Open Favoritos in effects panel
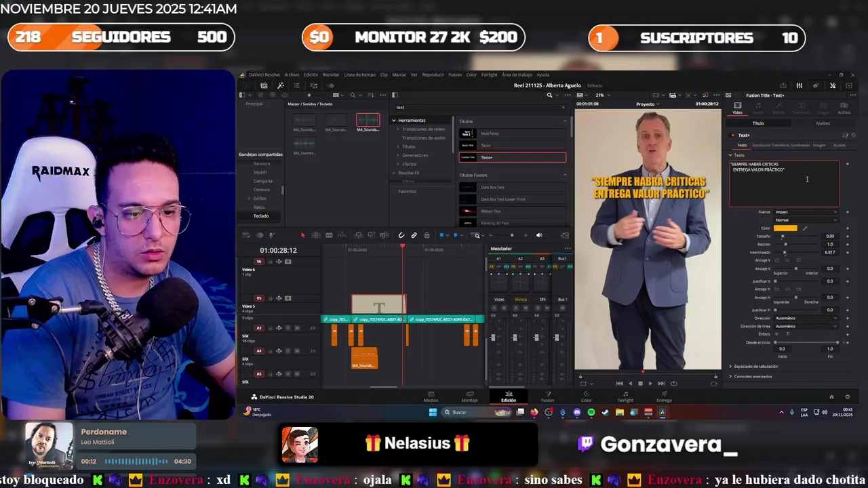This screenshot has width=868, height=488. [408, 191]
